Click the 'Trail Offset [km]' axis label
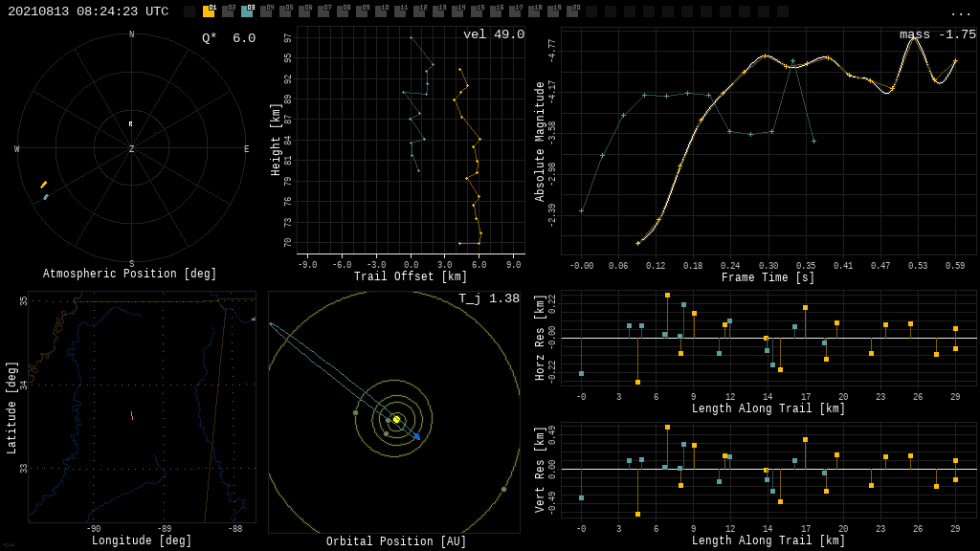Screen dimensions: 980x551 pyautogui.click(x=411, y=276)
